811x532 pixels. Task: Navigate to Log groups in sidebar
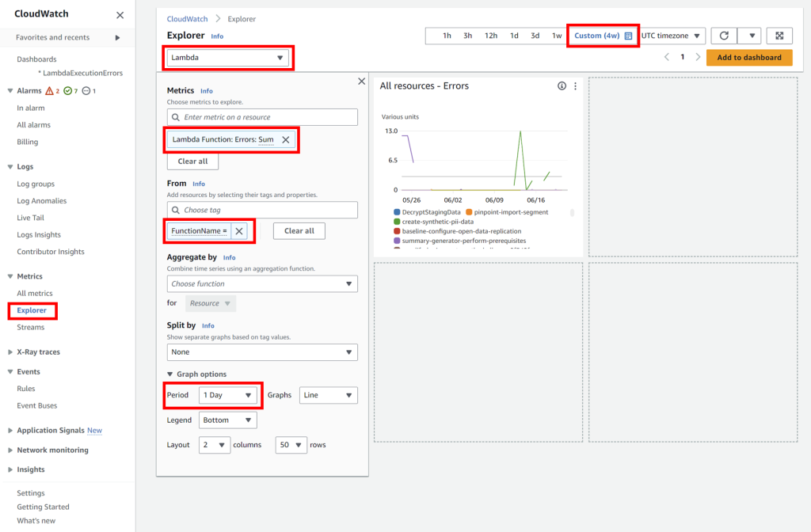[35, 184]
